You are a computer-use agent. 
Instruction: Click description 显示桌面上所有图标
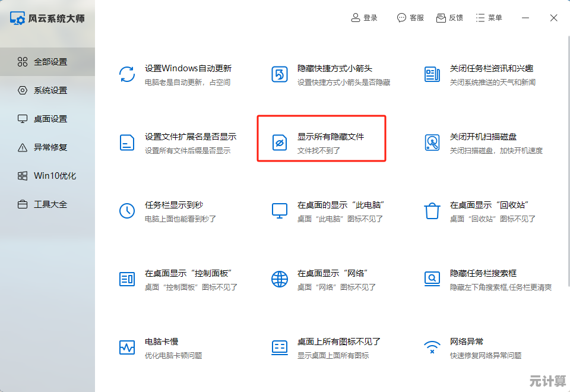(x=333, y=356)
